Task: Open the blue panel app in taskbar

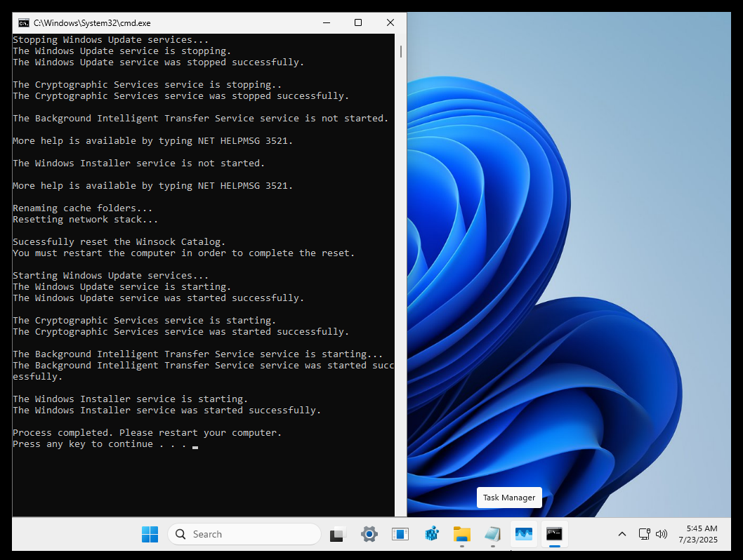Action: pos(400,534)
